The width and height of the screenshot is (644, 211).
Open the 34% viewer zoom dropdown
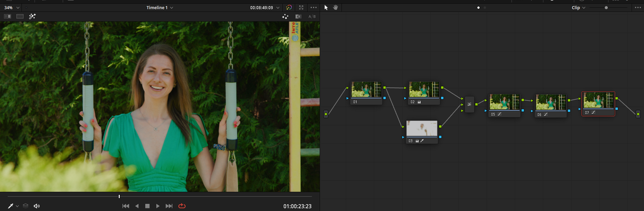[11, 8]
